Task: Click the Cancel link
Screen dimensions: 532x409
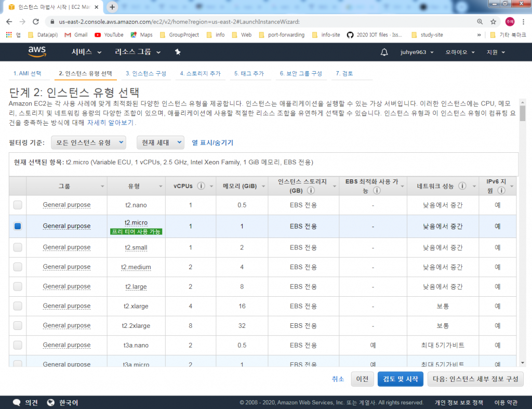Action: 338,379
